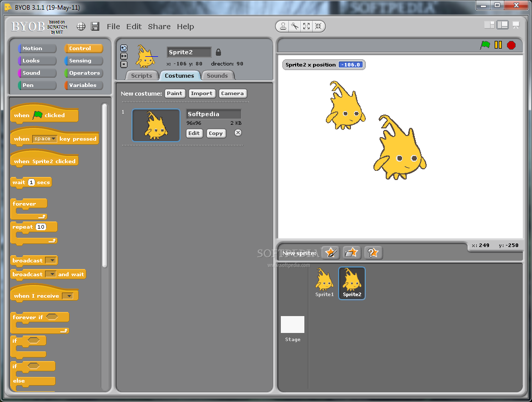Open the Edit menu
The height and width of the screenshot is (402, 532).
tap(134, 27)
